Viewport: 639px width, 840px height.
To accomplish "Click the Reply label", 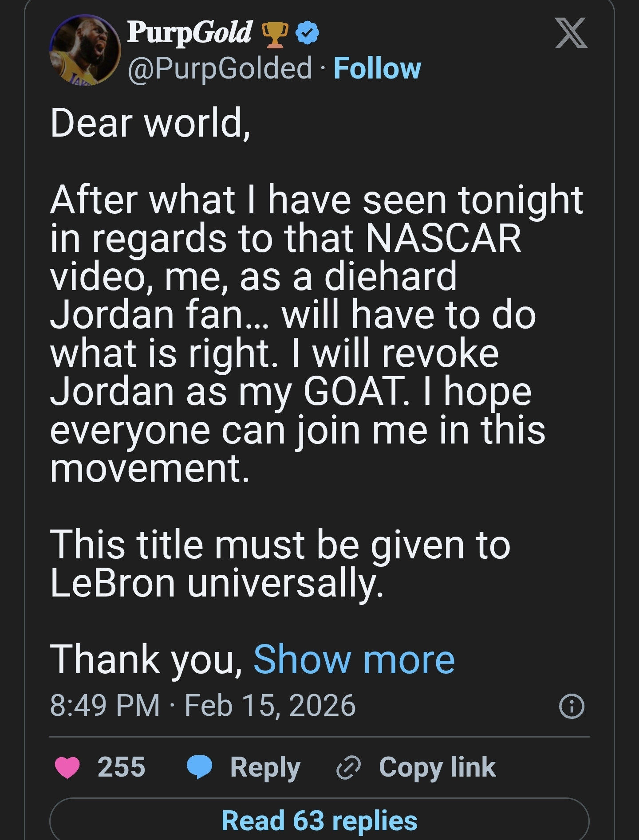I will pyautogui.click(x=265, y=768).
